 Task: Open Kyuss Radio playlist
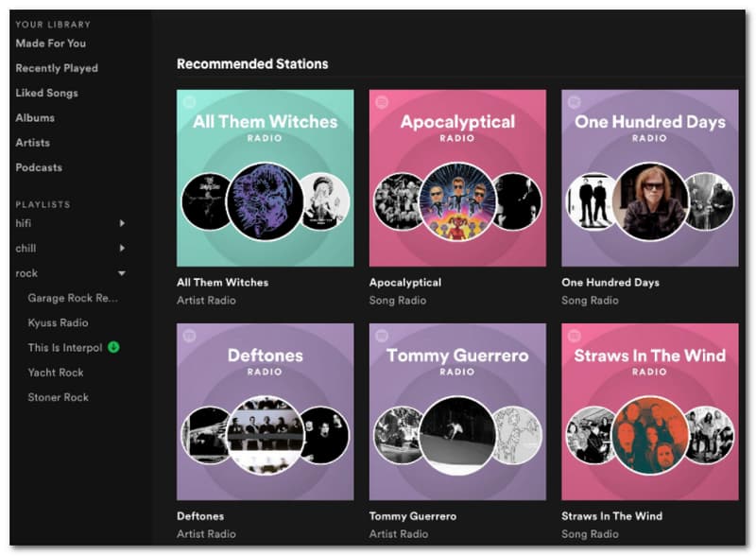(x=58, y=322)
